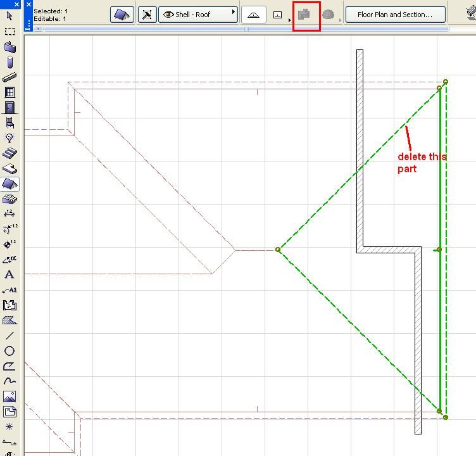476x456 pixels.
Task: Select the Section tool near toolbox bottom
Action: [9, 442]
